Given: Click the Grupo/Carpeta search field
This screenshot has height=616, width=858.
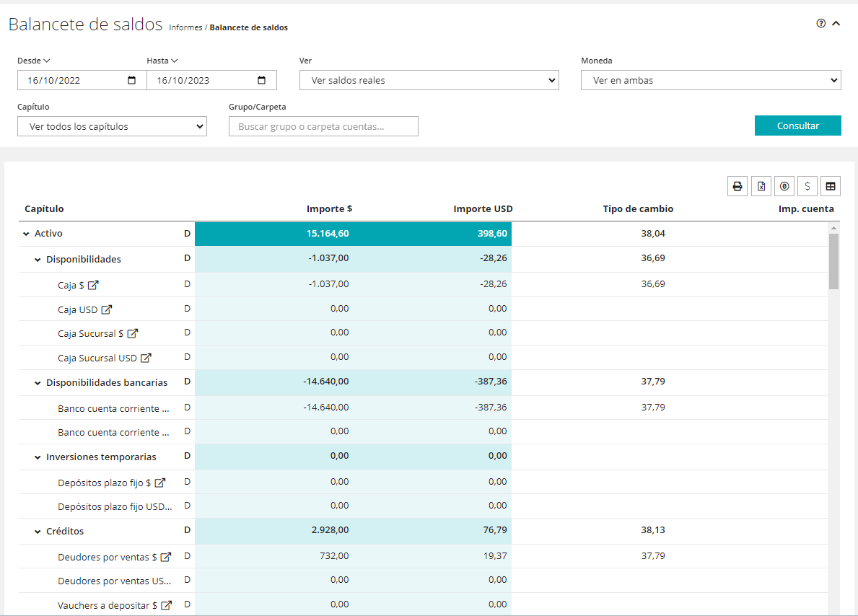Looking at the screenshot, I should point(323,126).
